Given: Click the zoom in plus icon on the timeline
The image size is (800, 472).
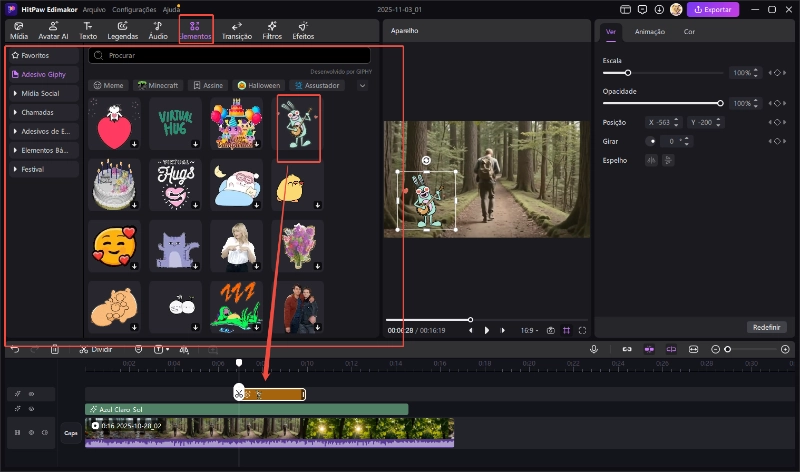Looking at the screenshot, I should [785, 350].
